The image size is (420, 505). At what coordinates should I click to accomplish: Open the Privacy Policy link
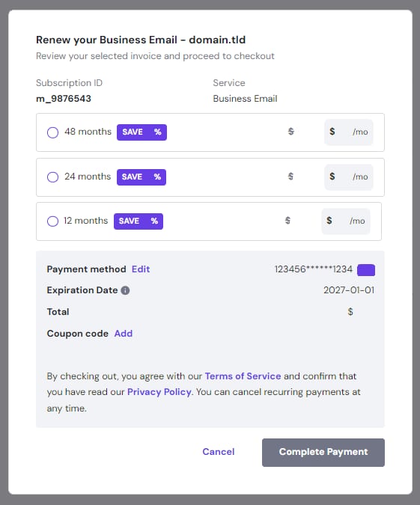159,392
